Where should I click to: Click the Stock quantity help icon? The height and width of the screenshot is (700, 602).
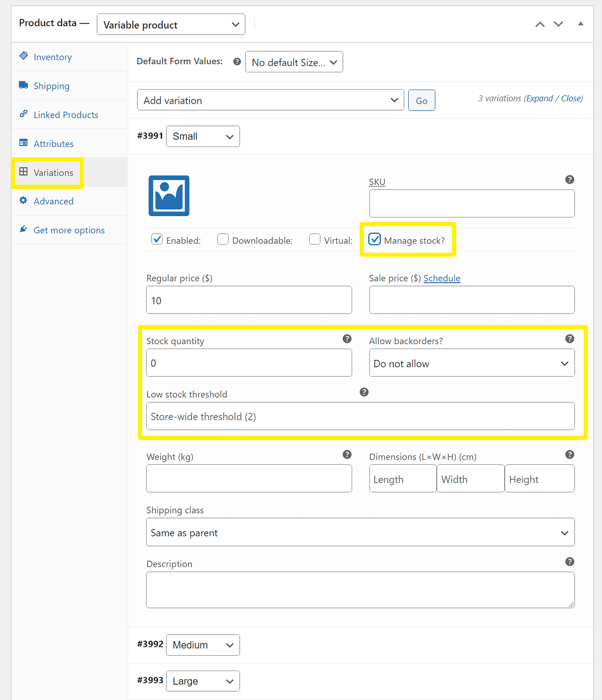coord(347,339)
